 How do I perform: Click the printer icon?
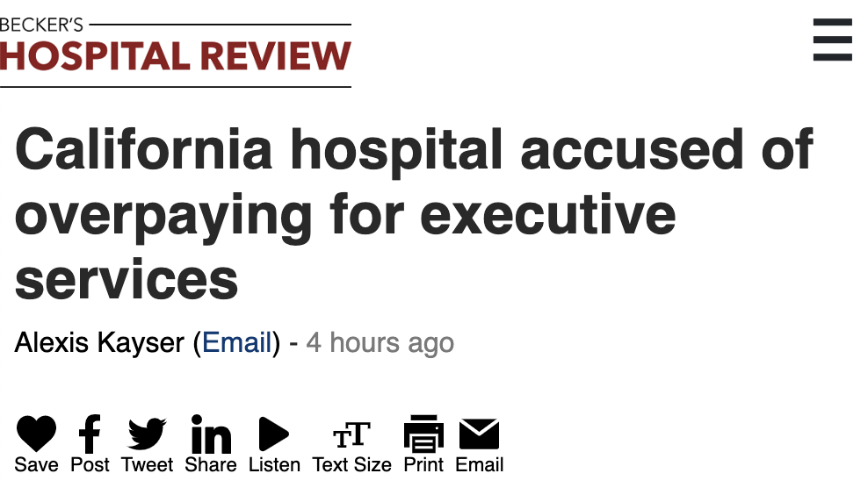click(x=423, y=434)
